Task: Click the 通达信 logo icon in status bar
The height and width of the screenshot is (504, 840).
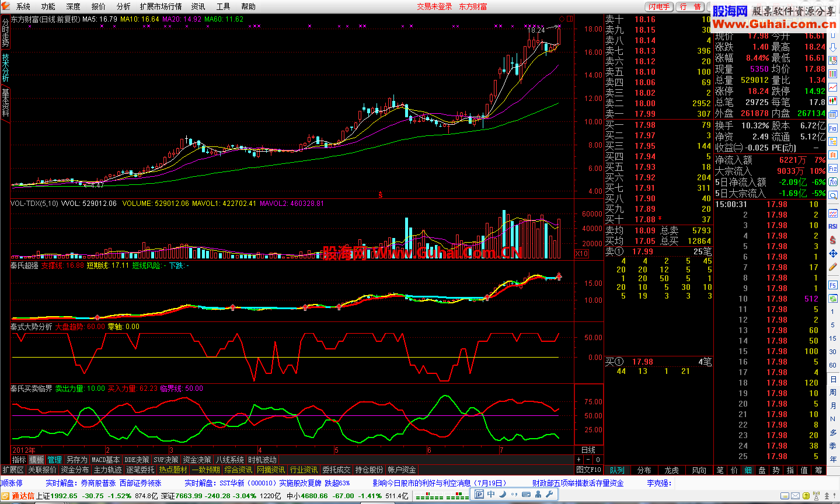Action: tap(6, 496)
